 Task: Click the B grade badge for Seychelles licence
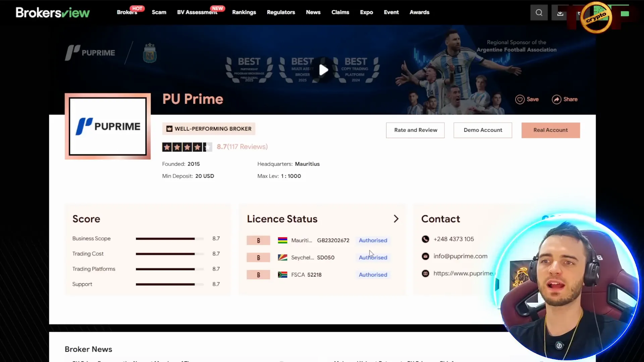pyautogui.click(x=258, y=257)
